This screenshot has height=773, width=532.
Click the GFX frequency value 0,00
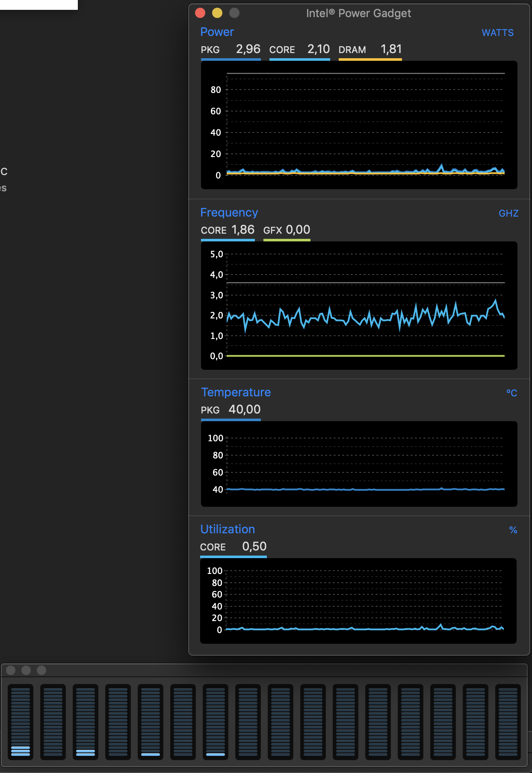tap(298, 230)
